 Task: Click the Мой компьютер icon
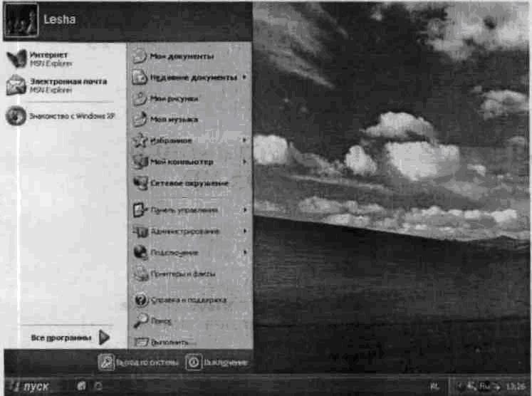[x=140, y=162]
